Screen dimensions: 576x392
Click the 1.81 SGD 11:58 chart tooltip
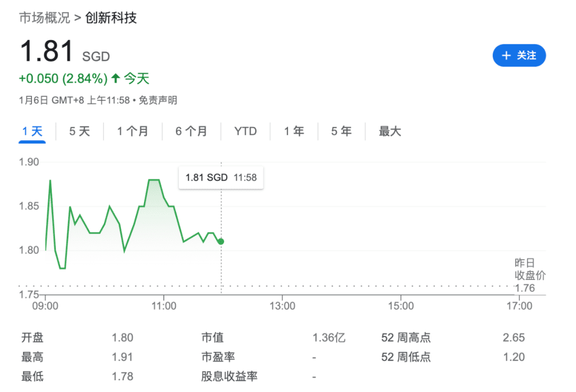tap(221, 178)
